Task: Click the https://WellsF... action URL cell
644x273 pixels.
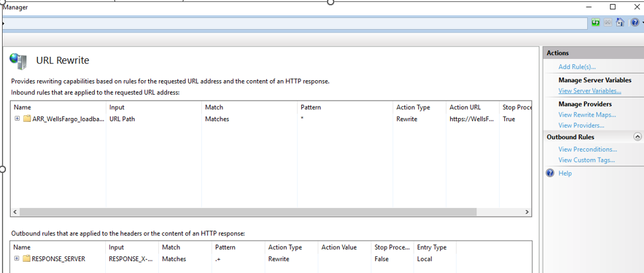Action: (471, 119)
